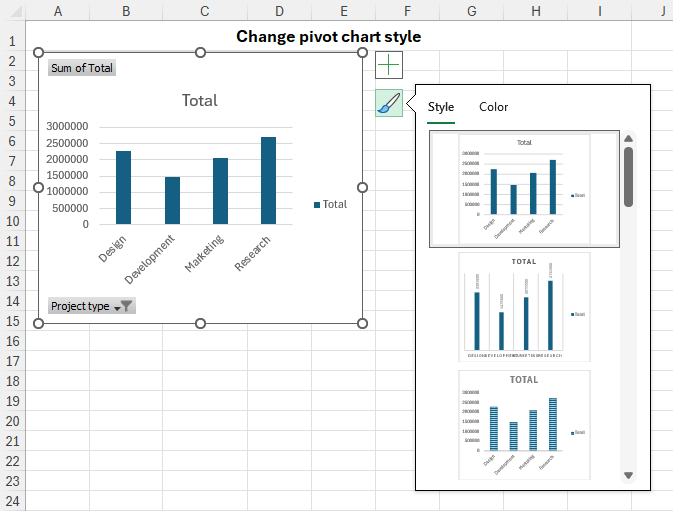The image size is (673, 511).
Task: Select column I header
Action: tap(600, 11)
